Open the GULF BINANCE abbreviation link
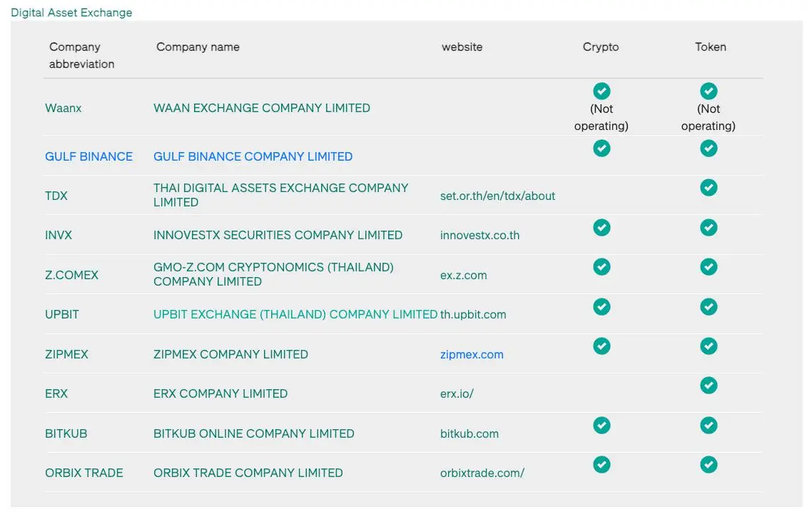The height and width of the screenshot is (512, 812). pyautogui.click(x=88, y=156)
